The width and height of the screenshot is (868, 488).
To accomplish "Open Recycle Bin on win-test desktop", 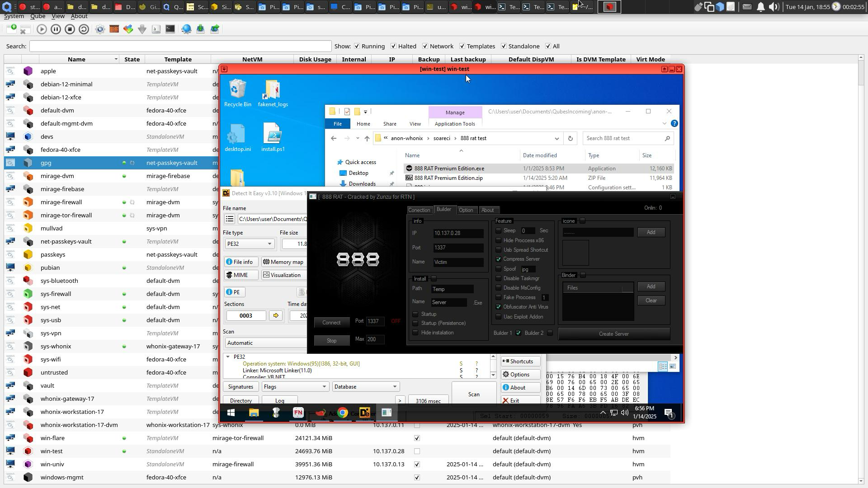I will 237,93.
